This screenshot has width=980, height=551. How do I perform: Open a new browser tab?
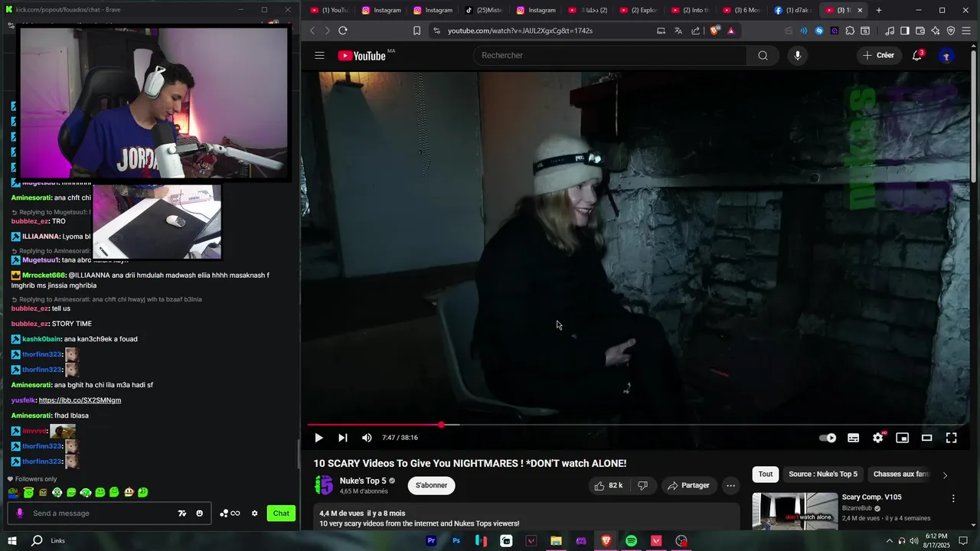point(878,10)
